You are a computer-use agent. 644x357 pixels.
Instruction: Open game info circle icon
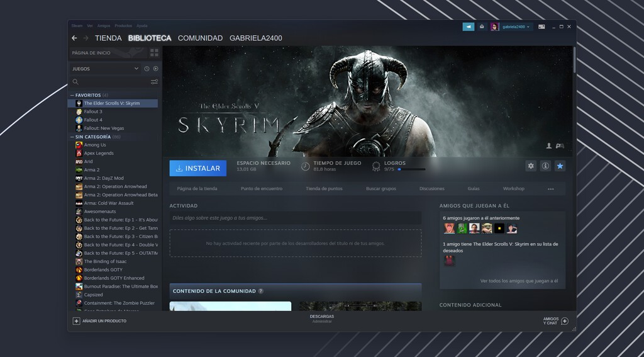click(545, 166)
